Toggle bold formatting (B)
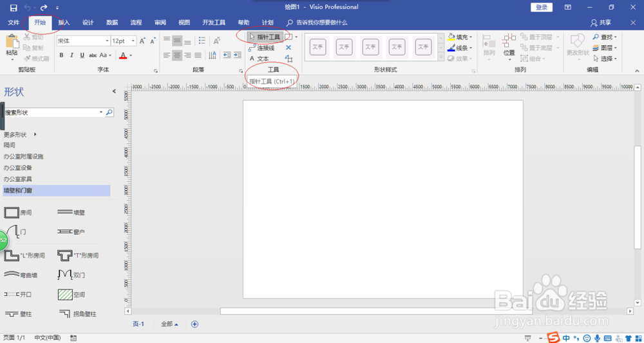Viewport: 644px width, 343px height. pyautogui.click(x=62, y=55)
